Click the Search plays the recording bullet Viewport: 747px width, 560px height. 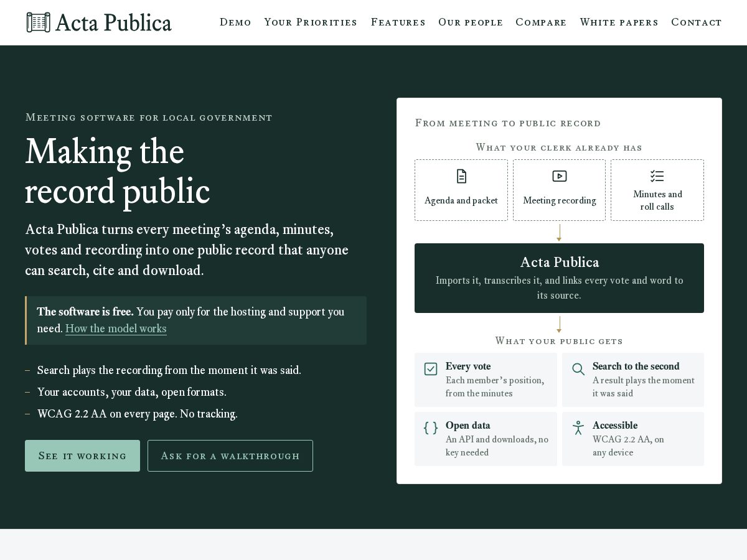[x=169, y=370]
